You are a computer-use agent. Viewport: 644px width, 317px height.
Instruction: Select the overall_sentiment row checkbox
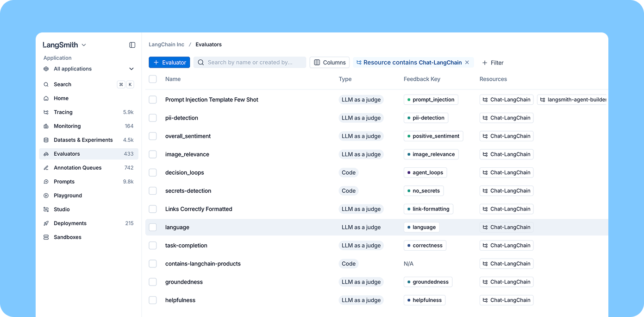153,136
